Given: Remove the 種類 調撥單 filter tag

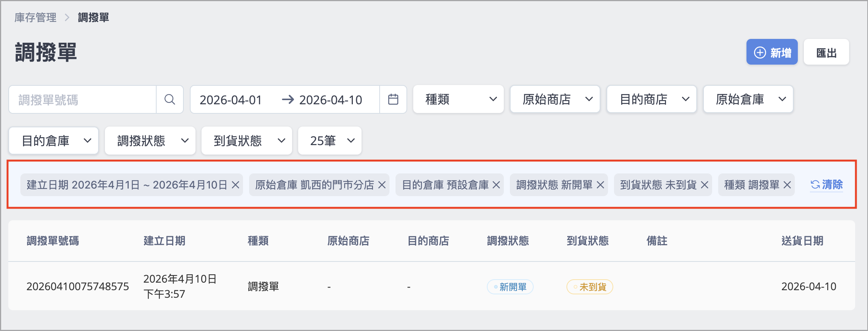Looking at the screenshot, I should coord(787,185).
